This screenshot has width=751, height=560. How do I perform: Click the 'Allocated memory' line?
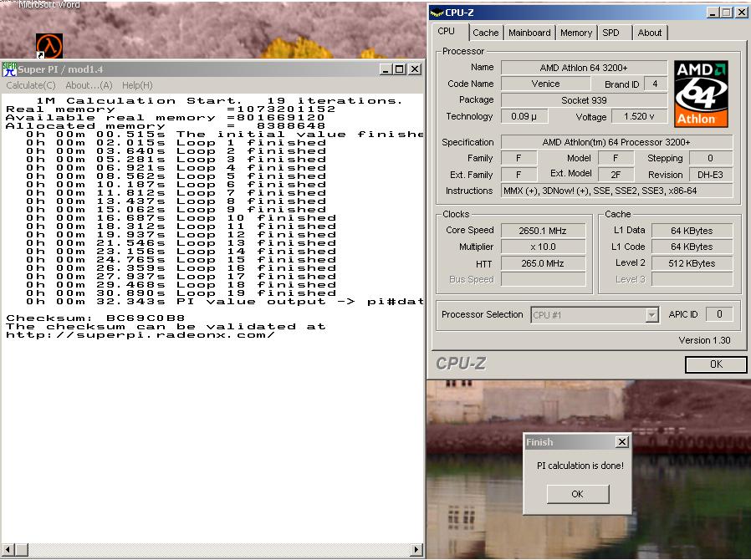[x=166, y=126]
